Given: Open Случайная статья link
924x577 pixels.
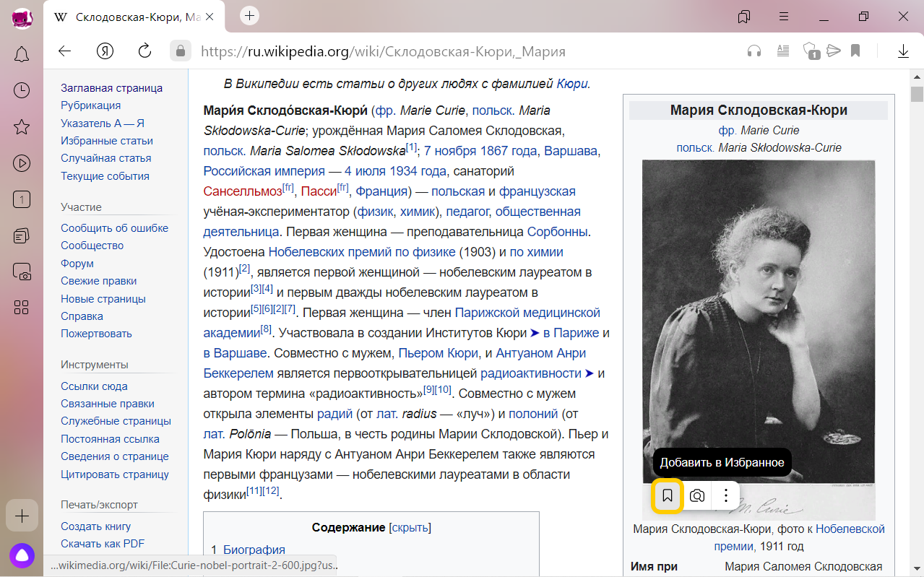Looking at the screenshot, I should coord(105,158).
